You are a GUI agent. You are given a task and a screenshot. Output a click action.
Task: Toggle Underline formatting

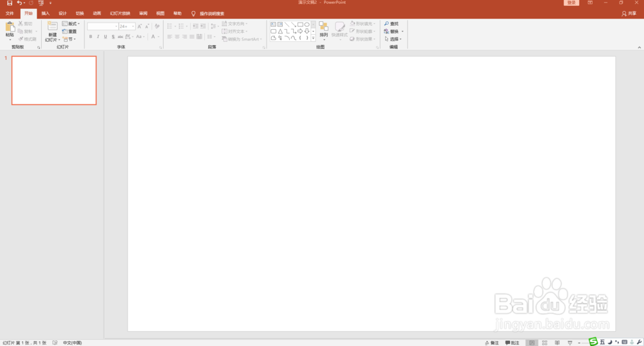pos(105,37)
